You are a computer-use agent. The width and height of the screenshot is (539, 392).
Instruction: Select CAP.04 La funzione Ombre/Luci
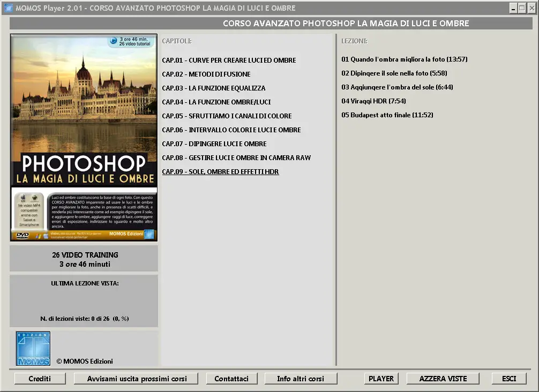(216, 102)
